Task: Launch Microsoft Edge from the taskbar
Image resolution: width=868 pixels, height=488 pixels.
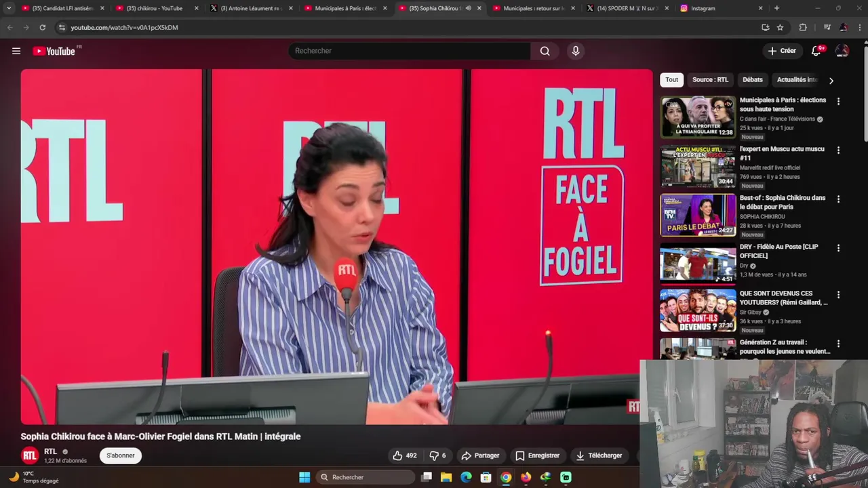Action: 466,477
